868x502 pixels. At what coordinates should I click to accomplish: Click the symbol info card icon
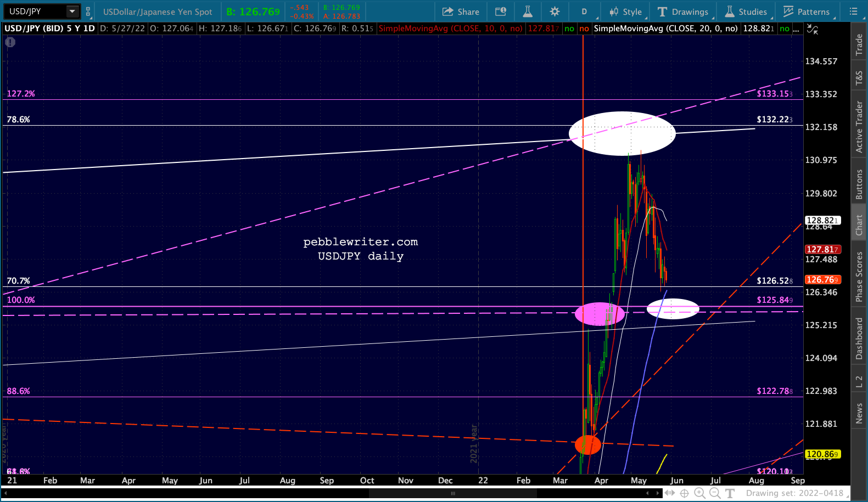pyautogui.click(x=500, y=12)
